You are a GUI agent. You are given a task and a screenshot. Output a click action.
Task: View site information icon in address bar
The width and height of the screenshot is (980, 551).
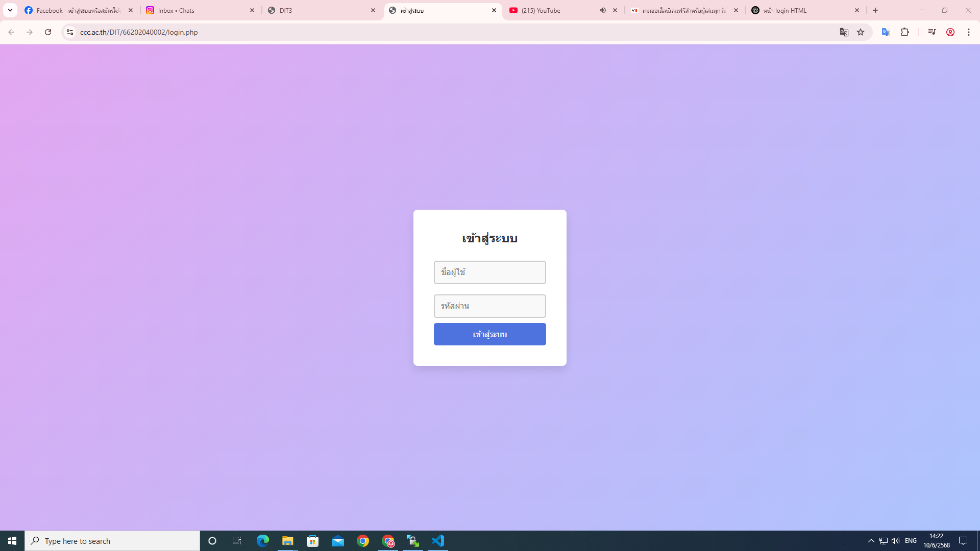[70, 32]
